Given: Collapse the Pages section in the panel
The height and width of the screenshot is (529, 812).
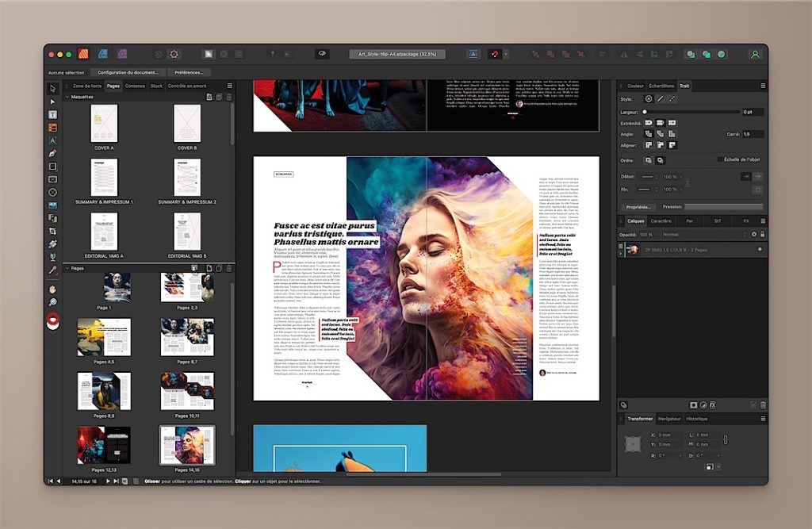Looking at the screenshot, I should 67,268.
